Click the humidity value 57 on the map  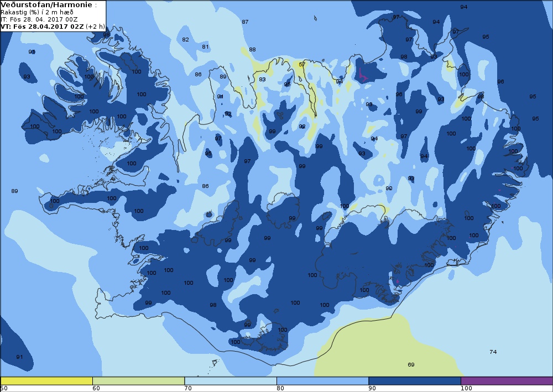(302, 65)
